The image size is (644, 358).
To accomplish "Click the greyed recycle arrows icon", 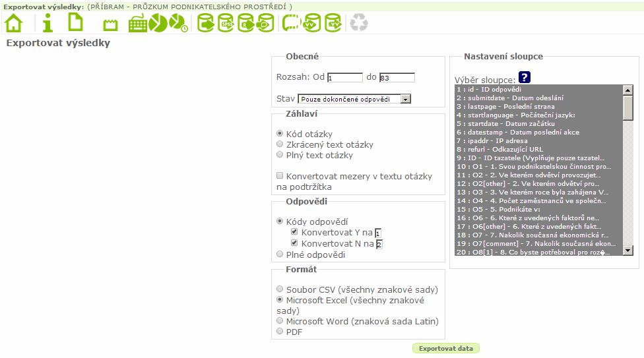I will click(359, 22).
